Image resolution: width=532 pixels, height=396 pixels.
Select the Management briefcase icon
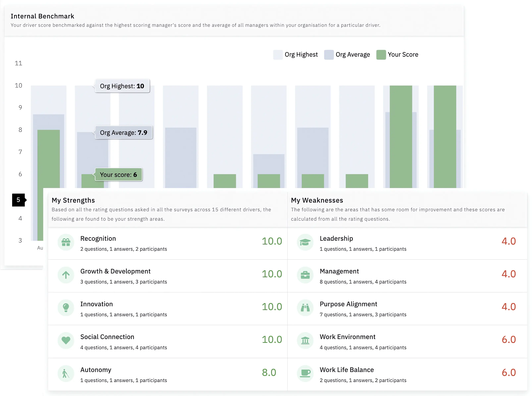pos(305,275)
